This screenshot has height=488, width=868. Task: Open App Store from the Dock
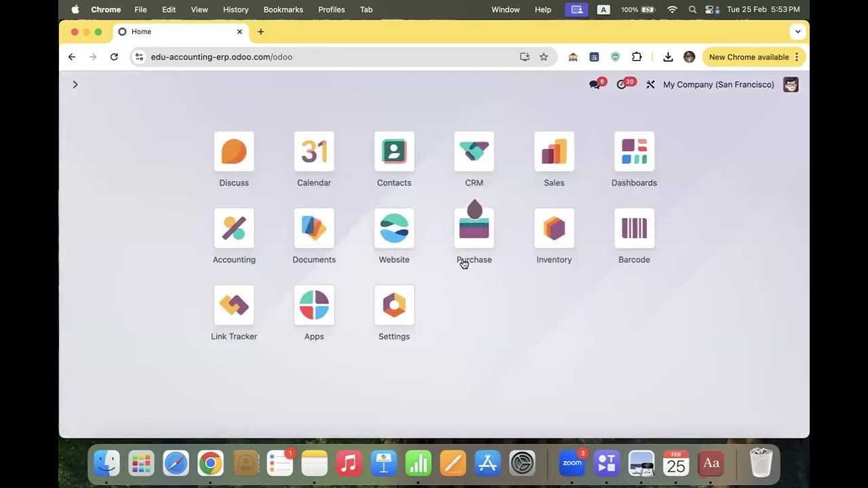[x=488, y=464]
